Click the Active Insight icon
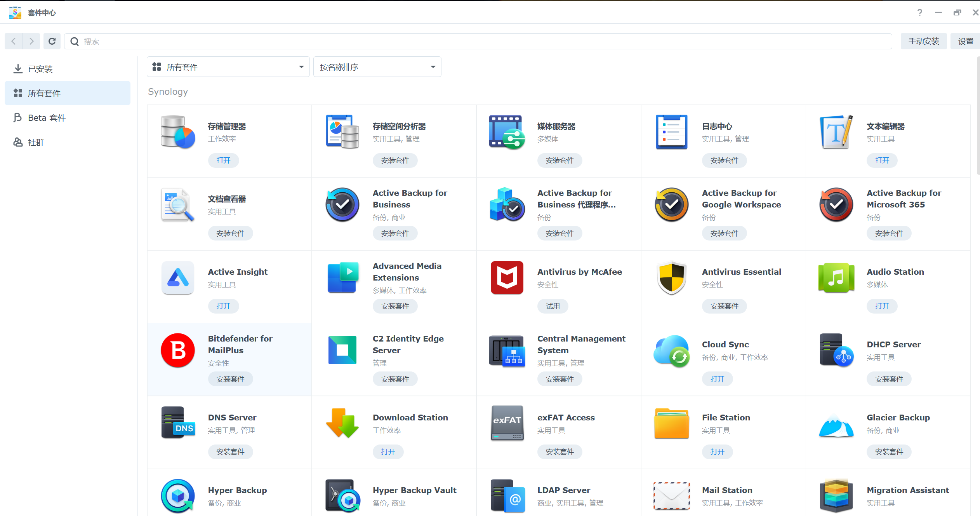The height and width of the screenshot is (516, 980). click(x=178, y=277)
